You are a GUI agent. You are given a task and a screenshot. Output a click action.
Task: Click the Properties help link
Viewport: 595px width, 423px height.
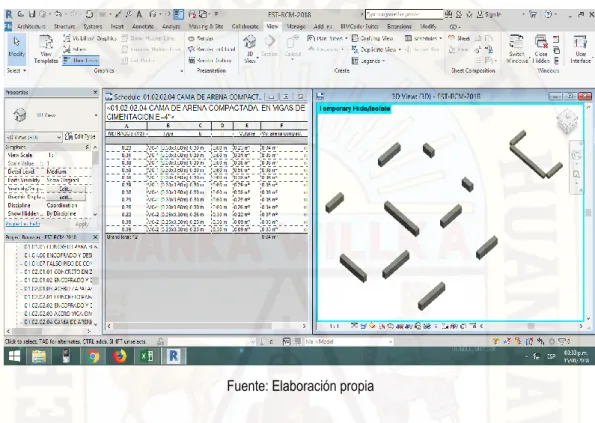(x=22, y=224)
